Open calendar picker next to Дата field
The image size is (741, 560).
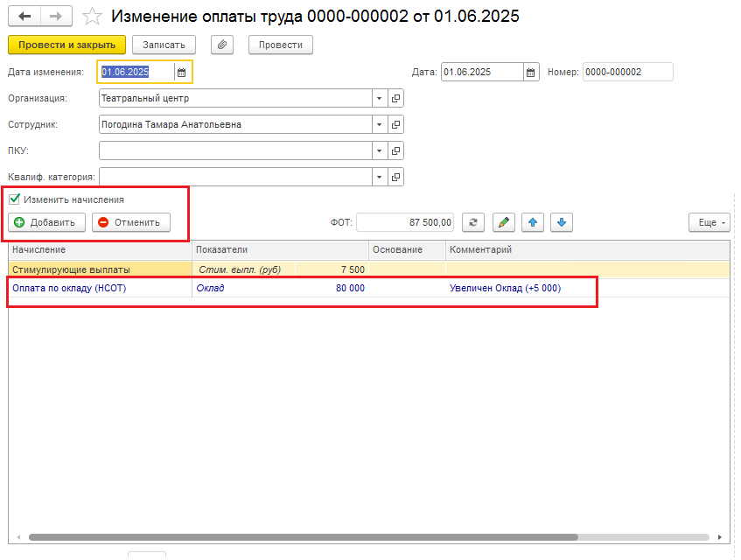point(531,73)
